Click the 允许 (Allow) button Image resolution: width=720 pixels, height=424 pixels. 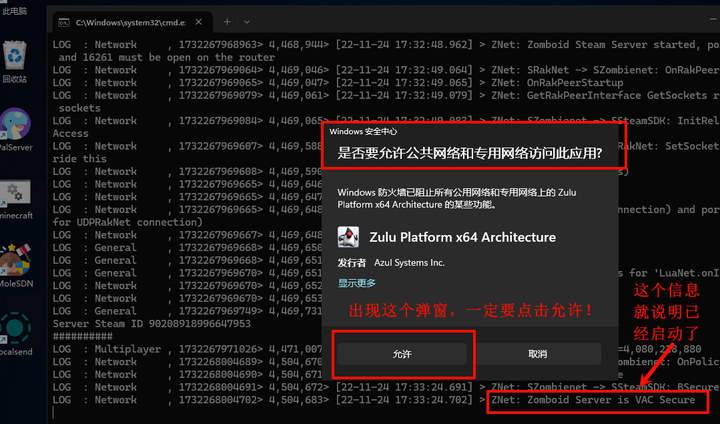402,354
